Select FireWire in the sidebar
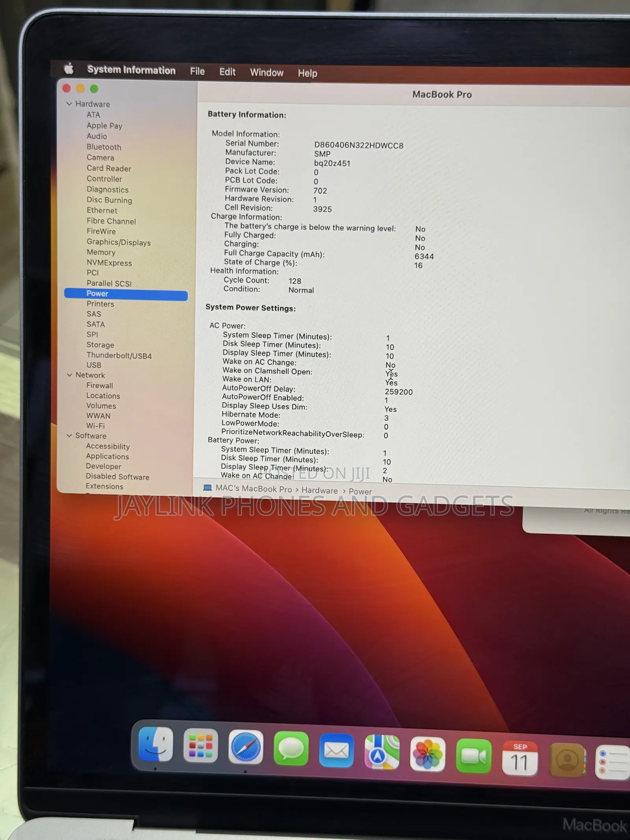Viewport: 630px width, 840px height. coord(101,231)
